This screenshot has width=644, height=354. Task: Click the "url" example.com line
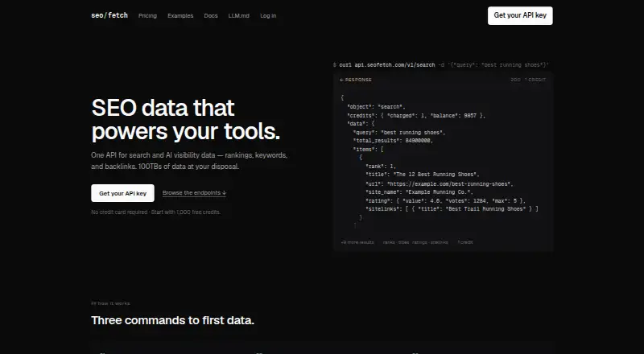[x=439, y=184]
